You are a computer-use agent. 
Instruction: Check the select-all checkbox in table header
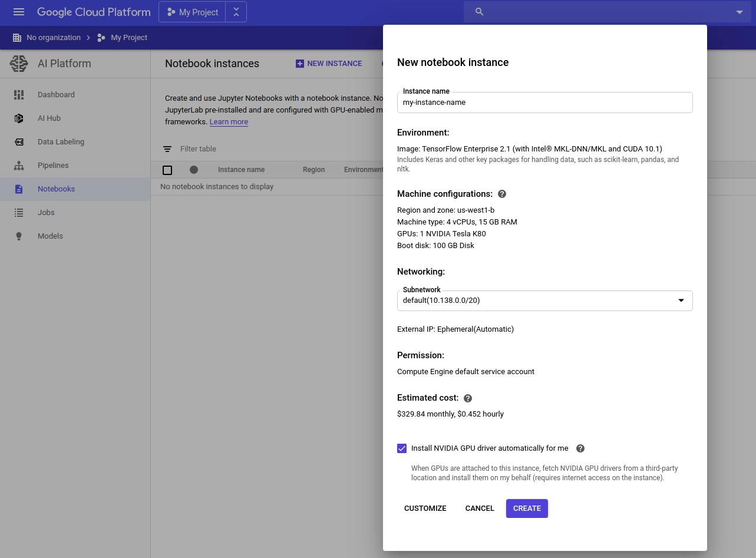click(167, 170)
